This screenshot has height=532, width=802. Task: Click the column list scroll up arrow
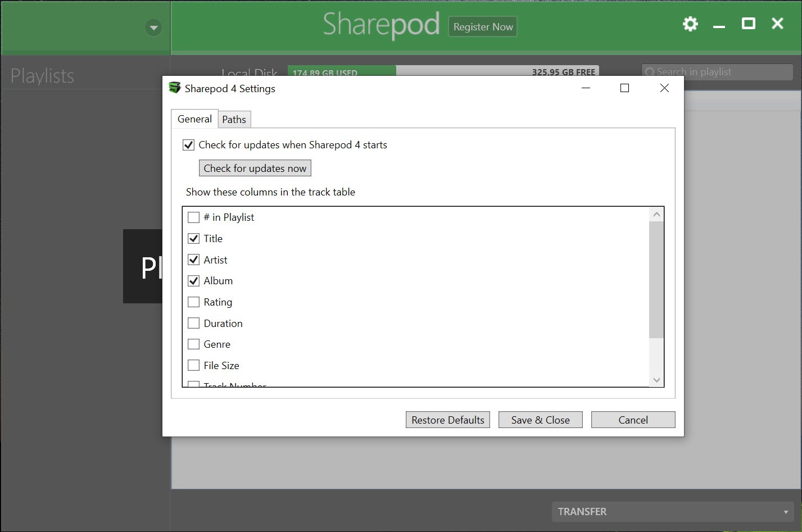point(656,215)
